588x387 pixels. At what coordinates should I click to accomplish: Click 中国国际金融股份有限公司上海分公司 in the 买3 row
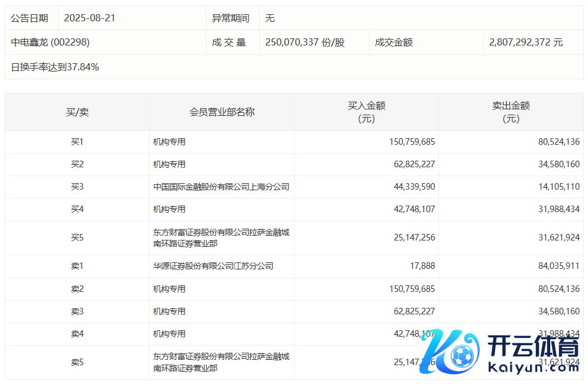pyautogui.click(x=221, y=187)
